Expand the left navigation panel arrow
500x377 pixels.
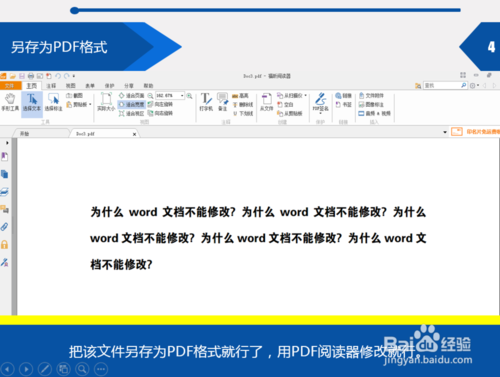click(x=7, y=143)
